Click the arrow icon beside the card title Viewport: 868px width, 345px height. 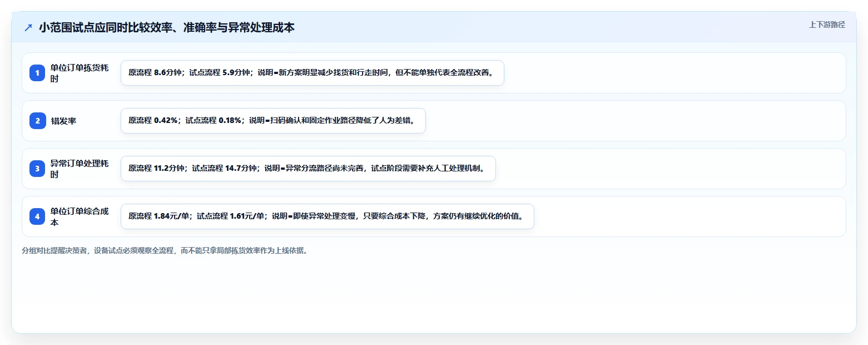coord(28,27)
